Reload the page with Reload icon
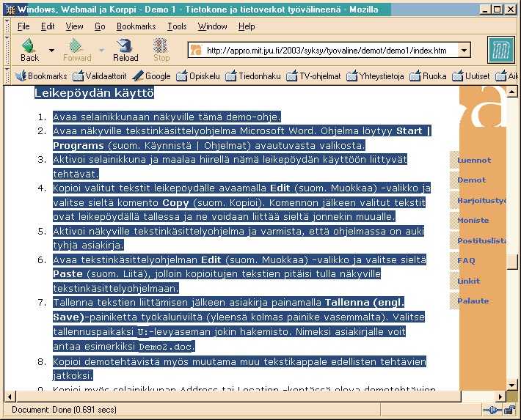 click(x=125, y=46)
